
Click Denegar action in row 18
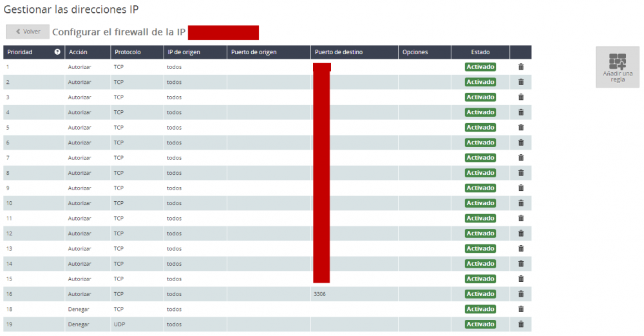[x=79, y=309]
